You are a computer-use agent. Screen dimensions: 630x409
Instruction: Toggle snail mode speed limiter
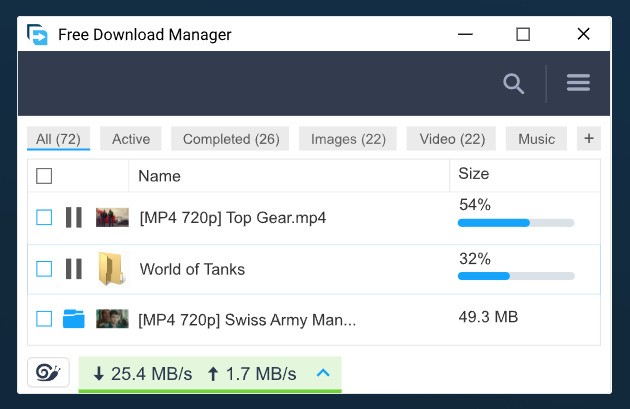click(x=48, y=373)
